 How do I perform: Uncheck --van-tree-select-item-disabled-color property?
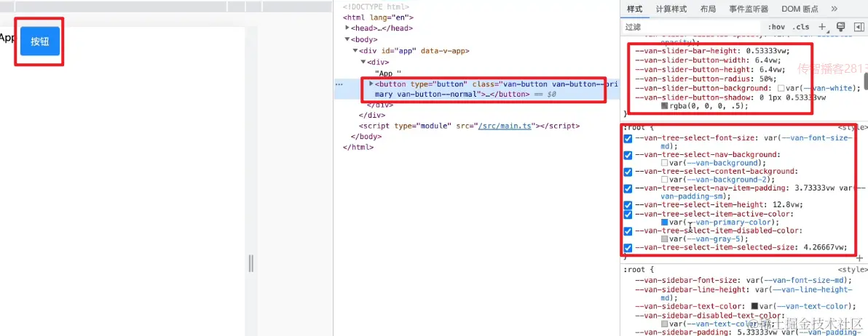[x=628, y=231]
